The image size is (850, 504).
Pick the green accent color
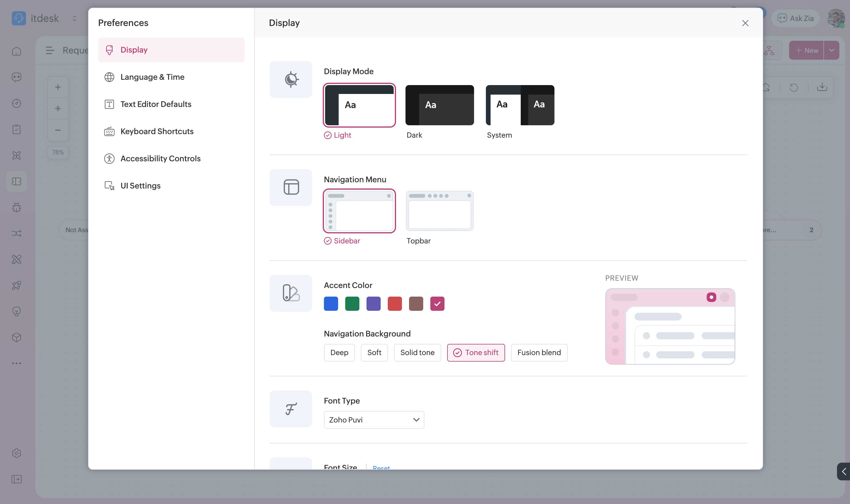point(352,304)
